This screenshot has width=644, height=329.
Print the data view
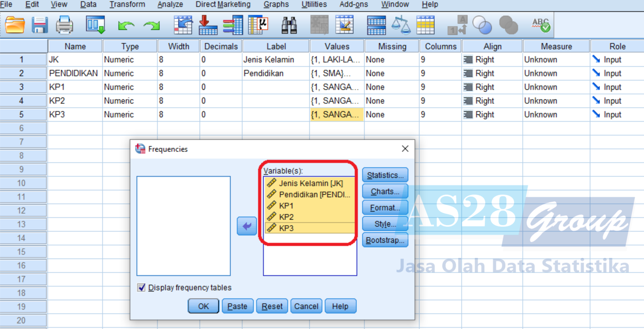pos(64,25)
